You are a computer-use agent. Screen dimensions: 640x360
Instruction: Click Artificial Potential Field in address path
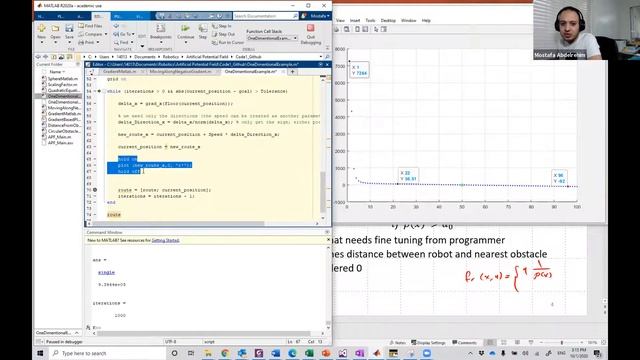pyautogui.click(x=207, y=57)
